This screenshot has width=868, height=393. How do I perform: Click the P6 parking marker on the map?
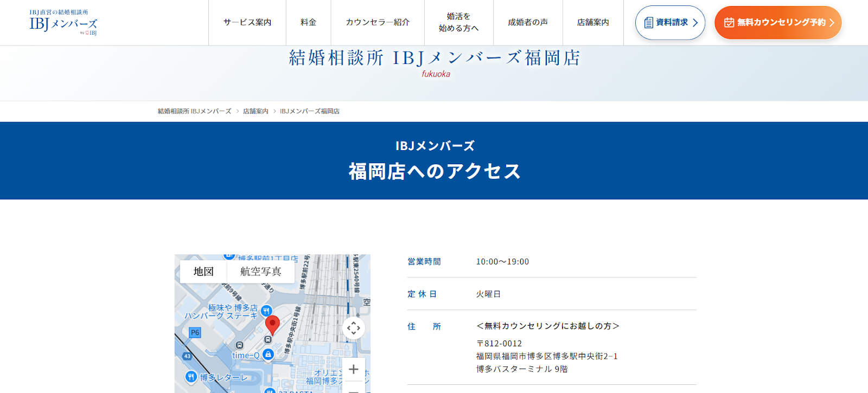[195, 332]
